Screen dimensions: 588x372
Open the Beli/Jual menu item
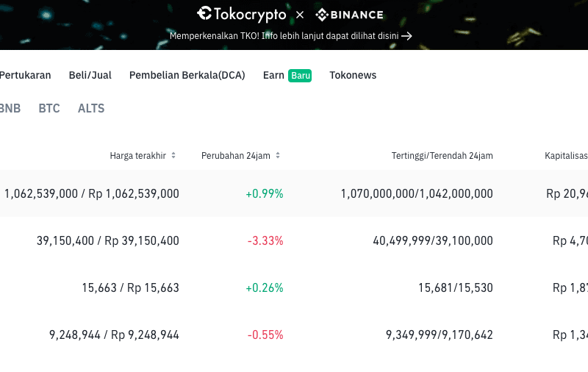click(90, 75)
